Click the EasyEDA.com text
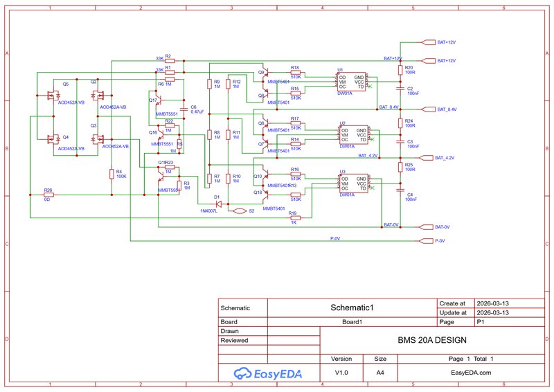This screenshot has width=554, height=392. pos(471,373)
